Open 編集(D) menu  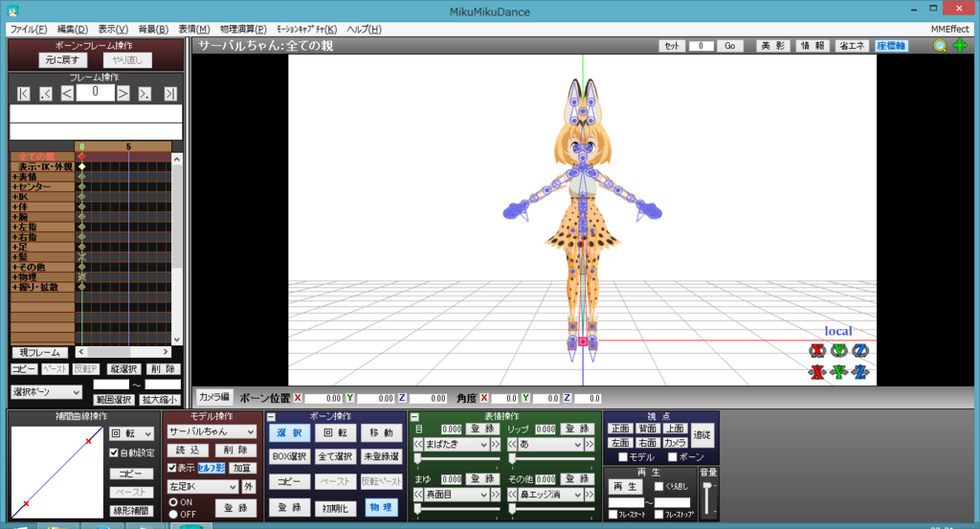coord(73,30)
